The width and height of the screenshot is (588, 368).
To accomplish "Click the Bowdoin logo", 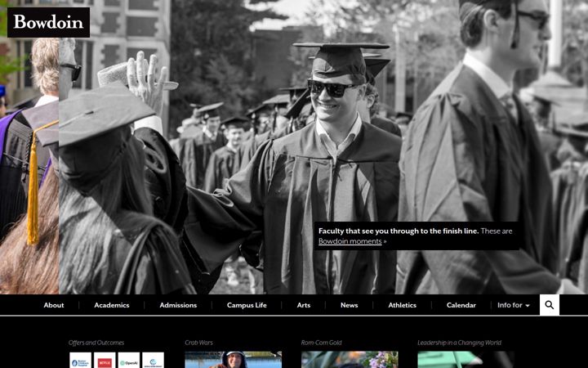I will (x=48, y=22).
